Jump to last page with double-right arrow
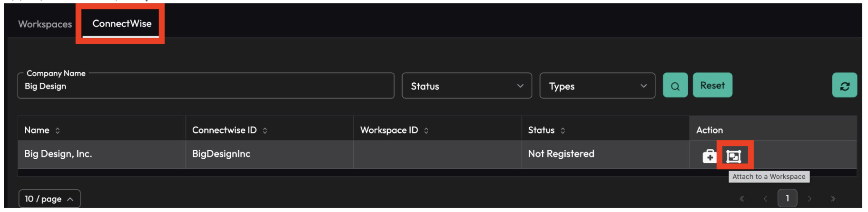The image size is (868, 212). click(833, 199)
